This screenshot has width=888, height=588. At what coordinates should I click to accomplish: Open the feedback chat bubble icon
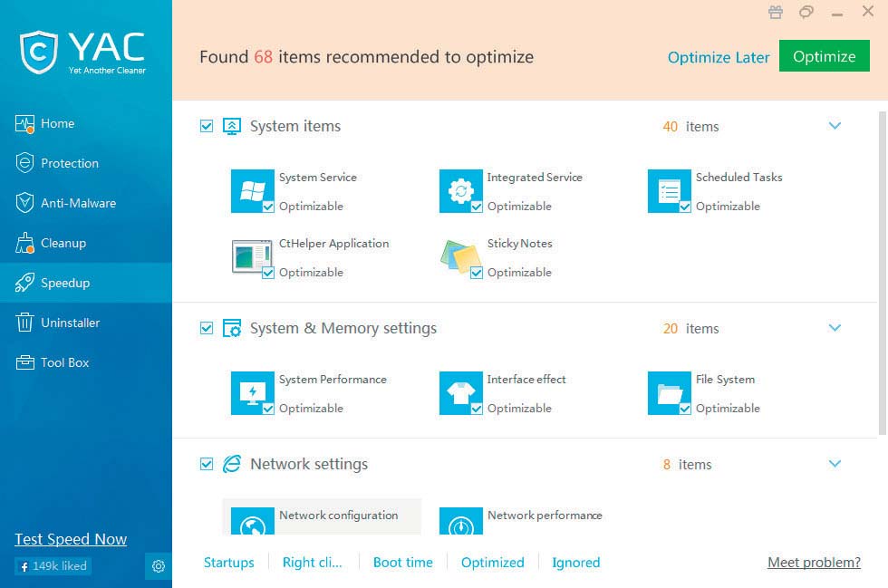pos(806,12)
